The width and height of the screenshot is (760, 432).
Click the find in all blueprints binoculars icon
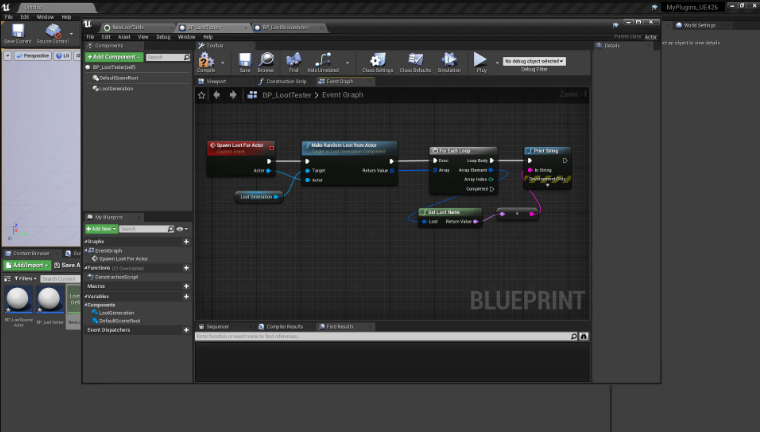[584, 336]
